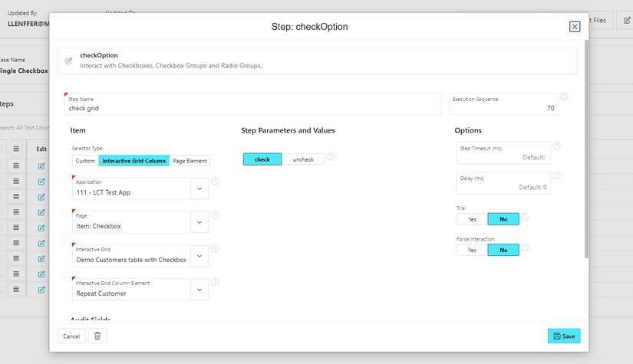The width and height of the screenshot is (633, 364).
Task: Choose Page Element selector type
Action: tap(190, 161)
